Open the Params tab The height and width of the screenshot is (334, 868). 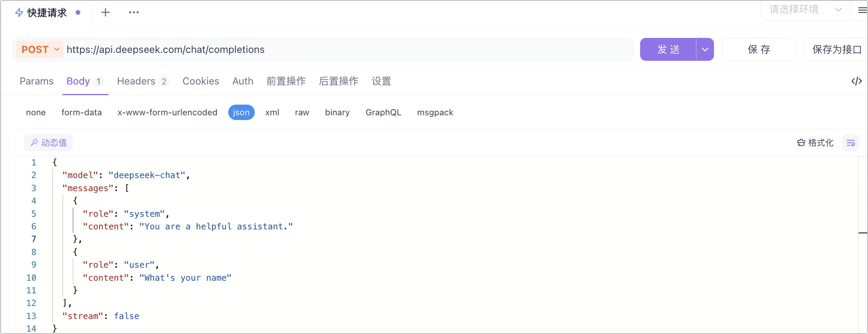pyautogui.click(x=37, y=81)
